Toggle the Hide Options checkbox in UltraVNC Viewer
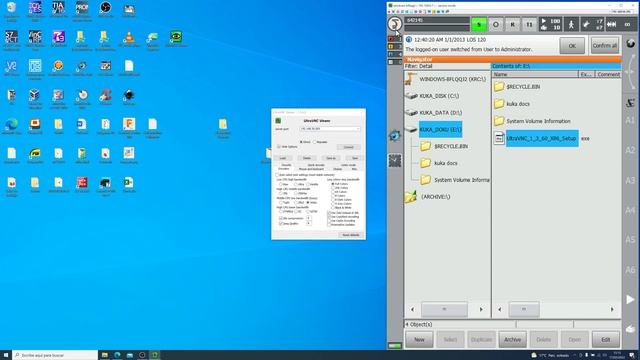640x360 pixels. coord(279,147)
